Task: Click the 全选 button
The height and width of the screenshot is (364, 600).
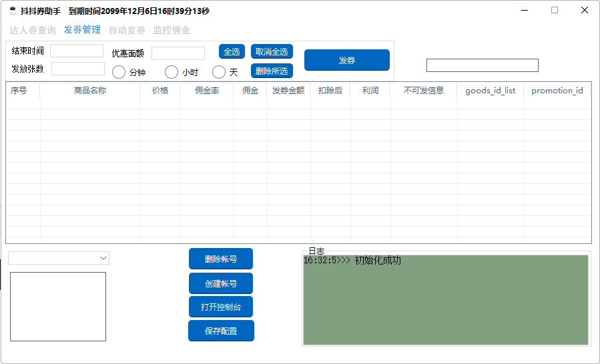Action: 232,52
